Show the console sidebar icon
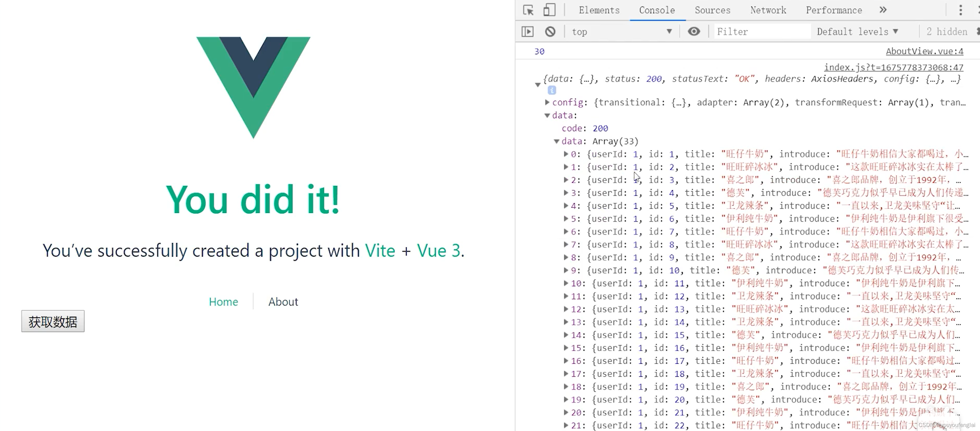980x431 pixels. [527, 31]
